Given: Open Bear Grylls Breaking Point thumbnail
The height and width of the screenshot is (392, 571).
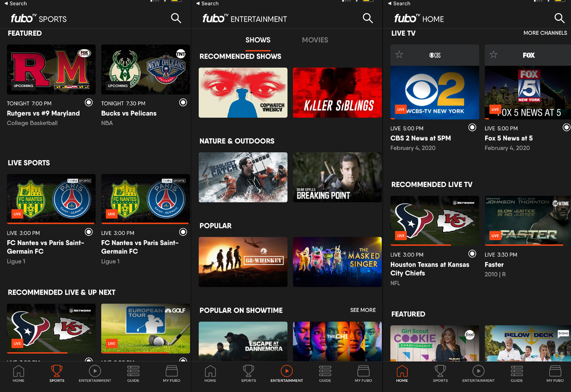Looking at the screenshot, I should click(x=337, y=177).
